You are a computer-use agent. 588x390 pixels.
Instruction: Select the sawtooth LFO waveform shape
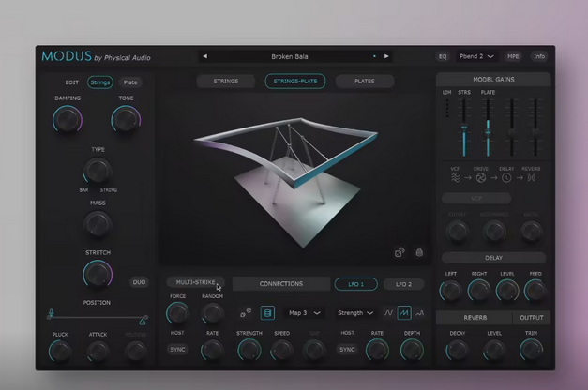tap(404, 312)
